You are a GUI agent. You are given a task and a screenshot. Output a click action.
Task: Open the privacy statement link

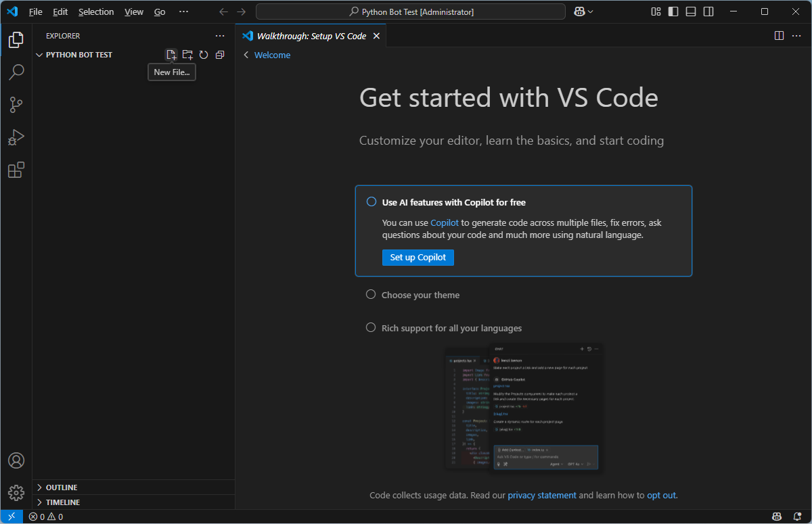pos(542,495)
